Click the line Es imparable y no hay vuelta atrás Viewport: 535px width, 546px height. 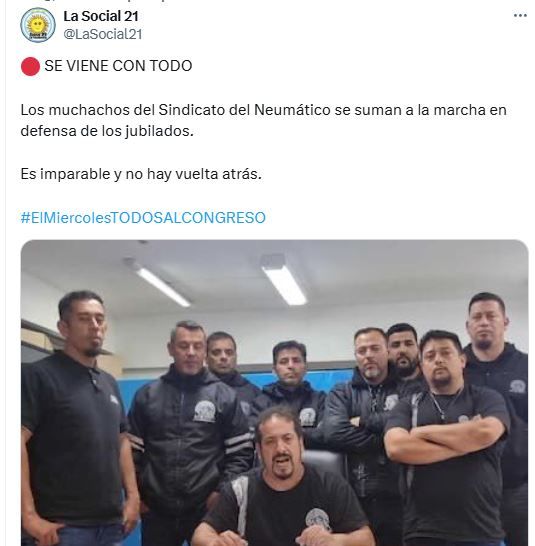(x=141, y=174)
